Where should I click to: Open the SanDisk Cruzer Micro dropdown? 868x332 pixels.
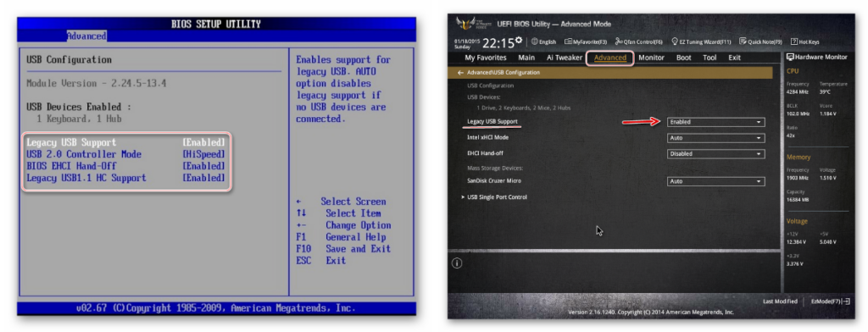pos(715,181)
